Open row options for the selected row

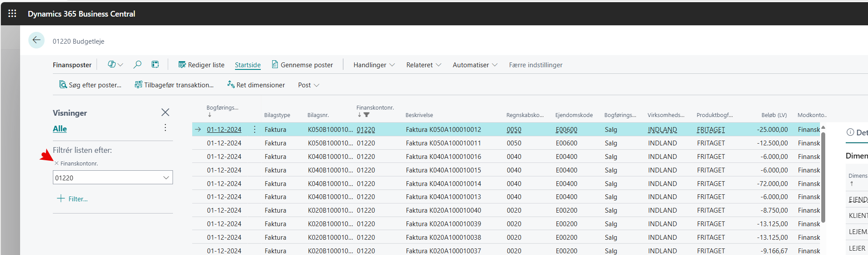point(255,129)
